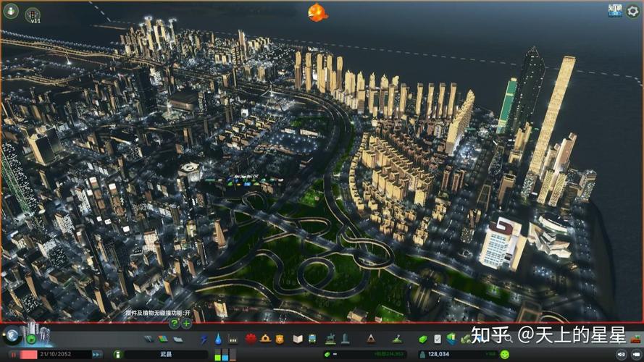Open the Parks and plazas statue menu
The height and width of the screenshot is (362, 644).
click(x=330, y=339)
